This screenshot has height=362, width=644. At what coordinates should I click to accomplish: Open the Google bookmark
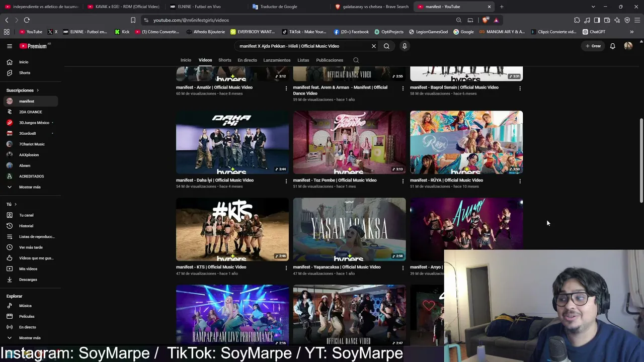click(463, 32)
